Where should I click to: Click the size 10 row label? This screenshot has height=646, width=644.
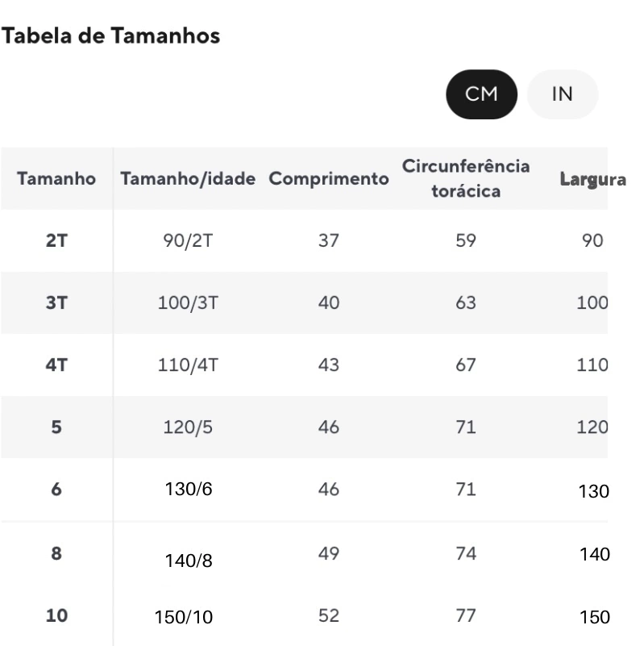[56, 615]
